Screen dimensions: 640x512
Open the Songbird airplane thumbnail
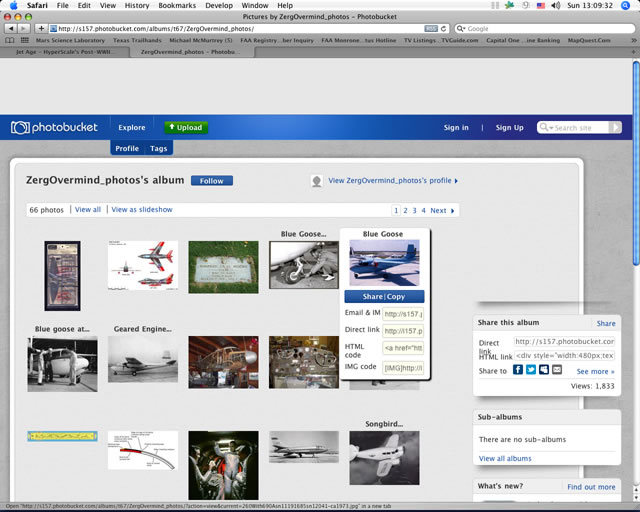click(384, 458)
